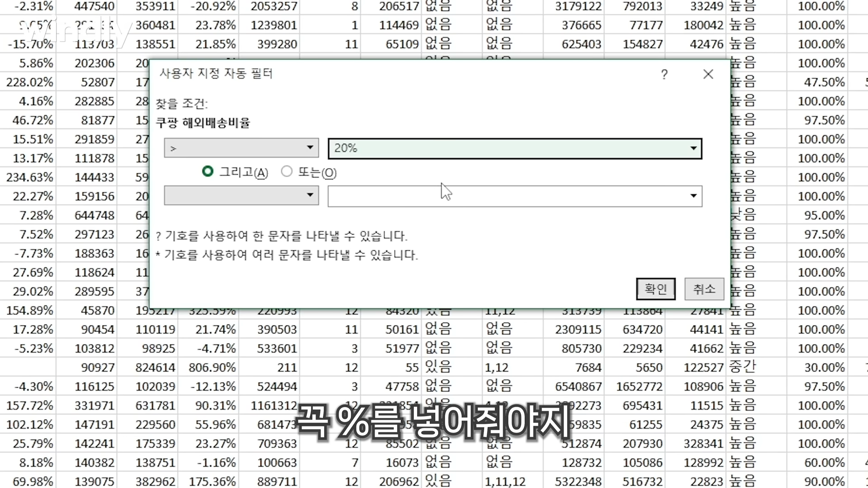Expand the second value dropdown arrow
868x488 pixels.
tap(693, 196)
